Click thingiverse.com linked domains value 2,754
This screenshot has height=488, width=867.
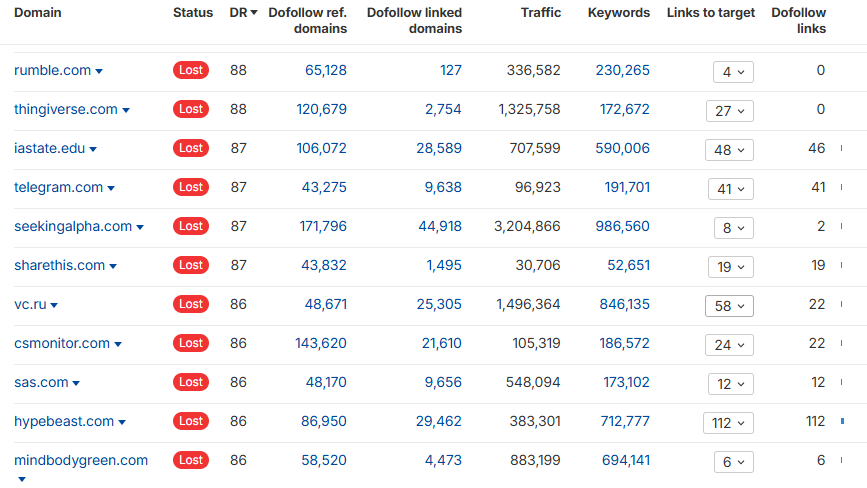[x=443, y=109]
